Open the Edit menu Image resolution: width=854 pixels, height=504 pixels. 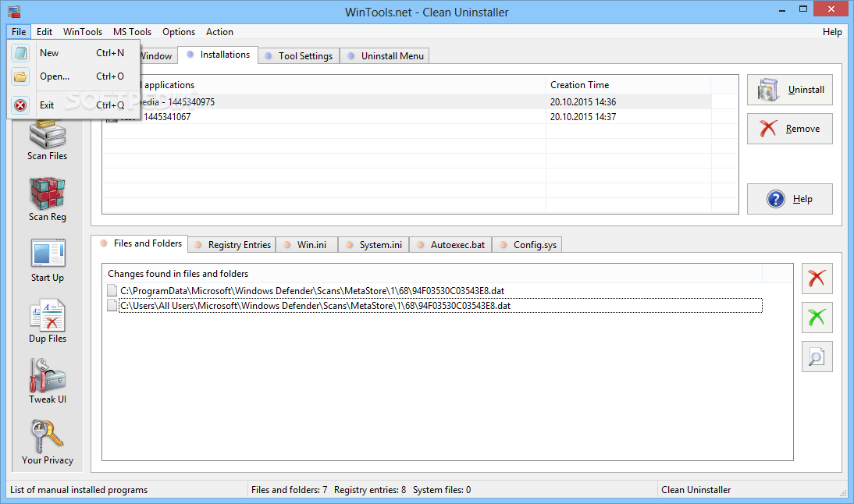(44, 31)
